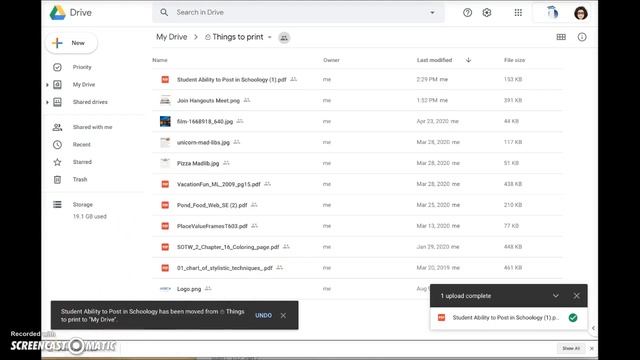The width and height of the screenshot is (640, 360).
Task: Click the shared people icon beside the breadcrumb
Action: (284, 38)
